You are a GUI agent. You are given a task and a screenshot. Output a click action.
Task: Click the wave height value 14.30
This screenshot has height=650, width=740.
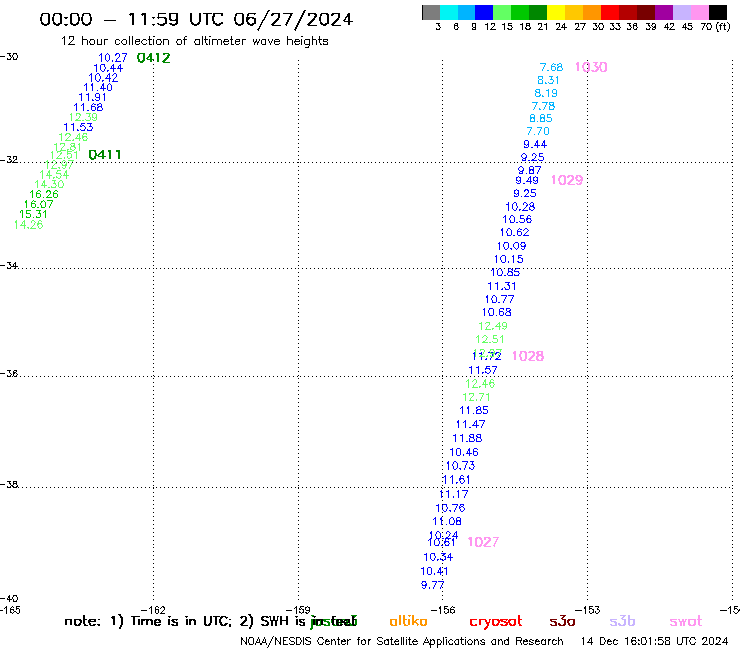pyautogui.click(x=49, y=185)
